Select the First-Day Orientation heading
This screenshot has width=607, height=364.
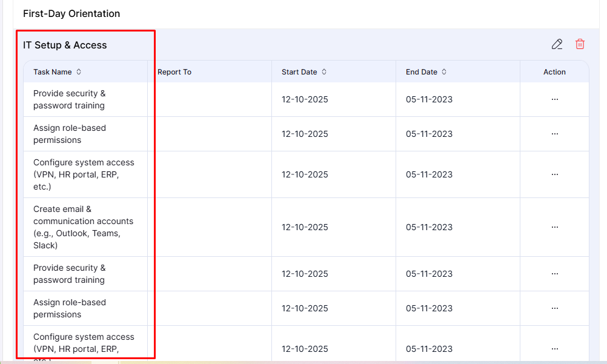(x=71, y=13)
